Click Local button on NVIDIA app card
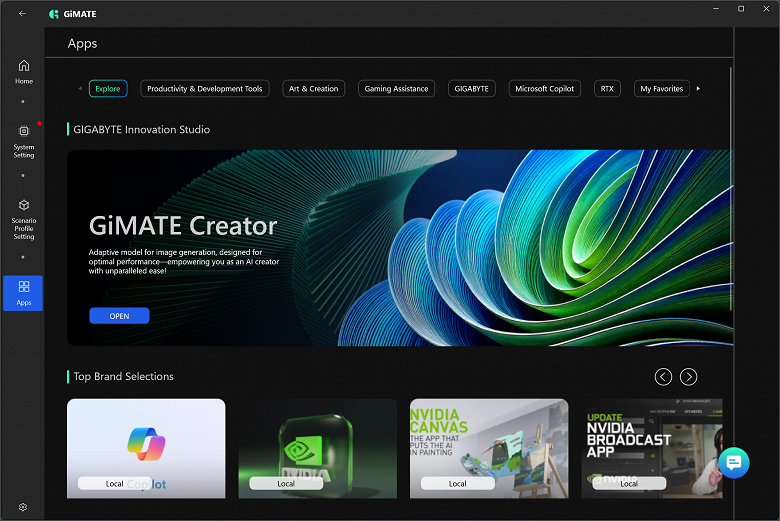Screen dimensions: 780x521 pos(286,483)
